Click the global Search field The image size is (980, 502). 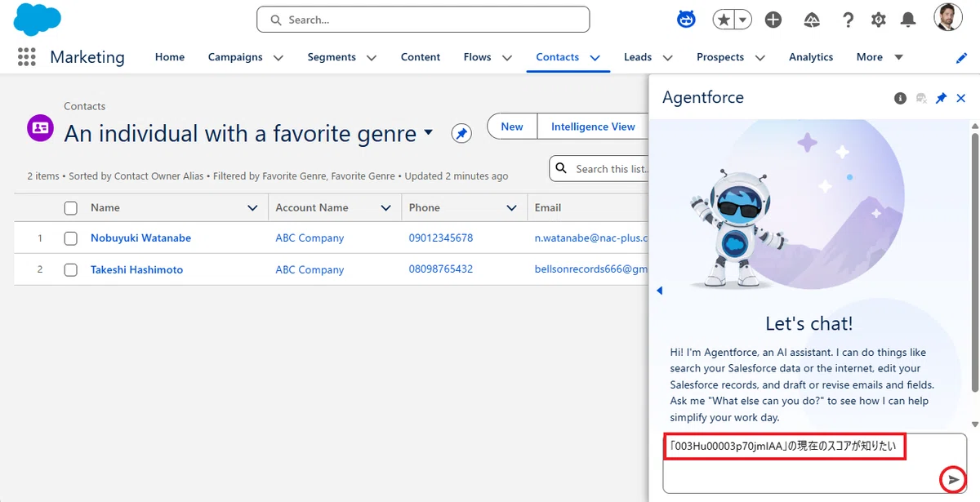pos(423,20)
